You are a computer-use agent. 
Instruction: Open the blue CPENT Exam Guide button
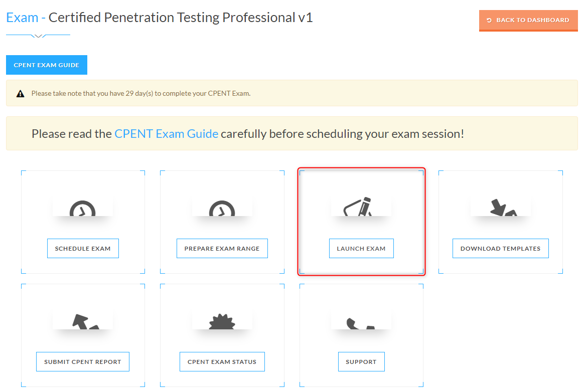(47, 65)
